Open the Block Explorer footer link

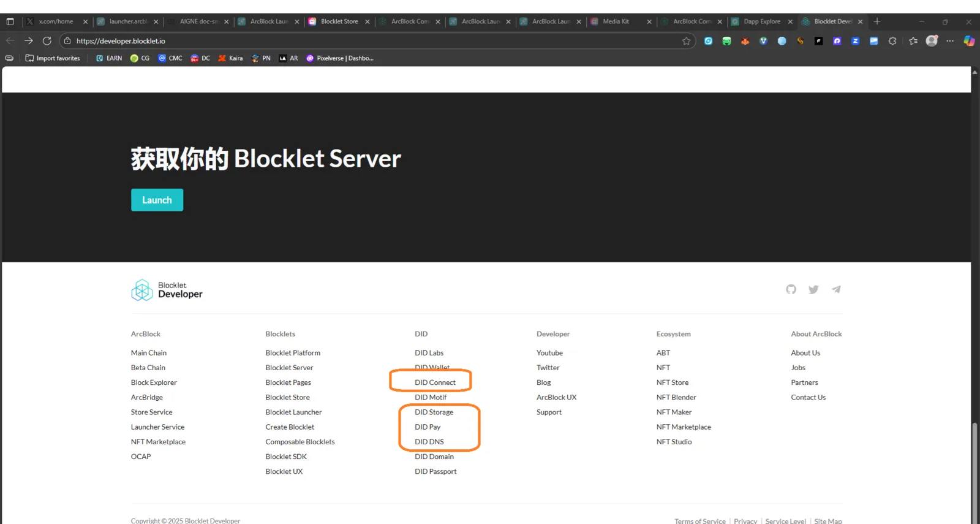click(154, 382)
